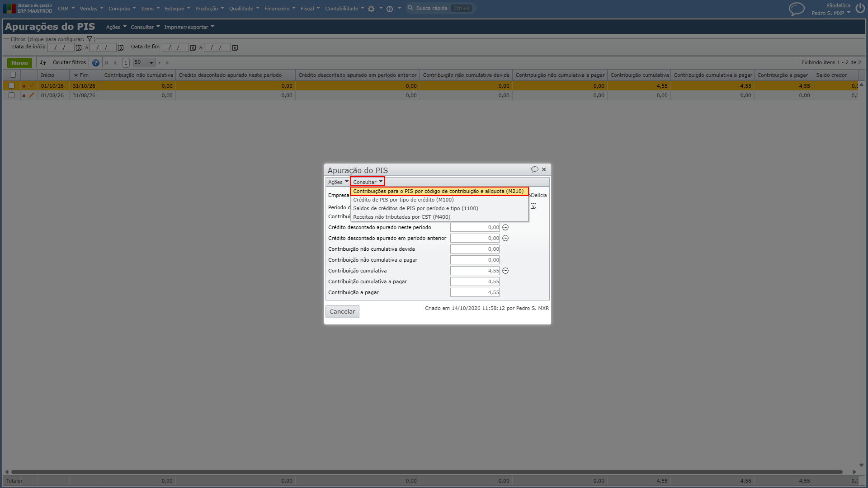Show details for Crédito descontado período anterior
The image size is (868, 488).
505,238
